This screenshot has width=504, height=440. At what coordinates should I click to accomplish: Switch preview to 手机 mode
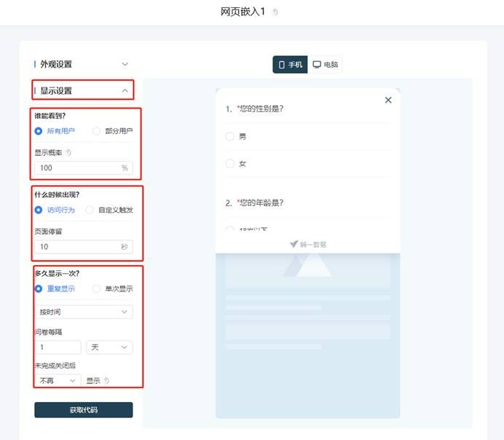(x=291, y=65)
